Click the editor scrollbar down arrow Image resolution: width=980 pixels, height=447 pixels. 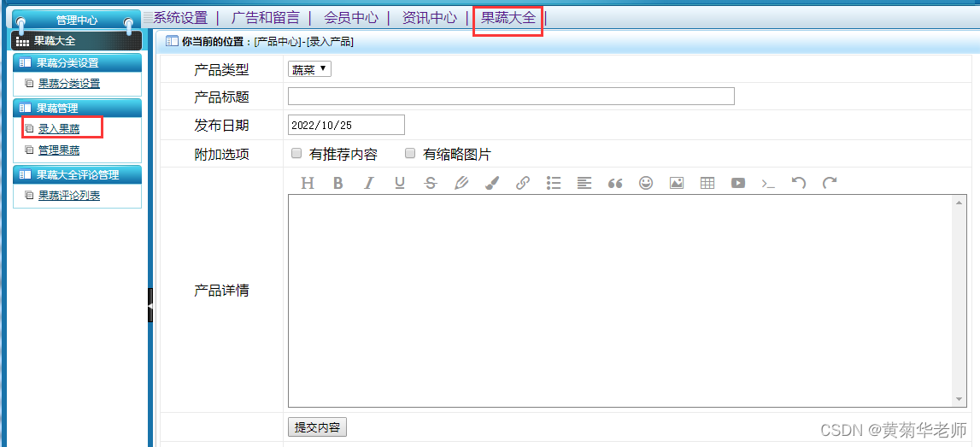tap(960, 400)
